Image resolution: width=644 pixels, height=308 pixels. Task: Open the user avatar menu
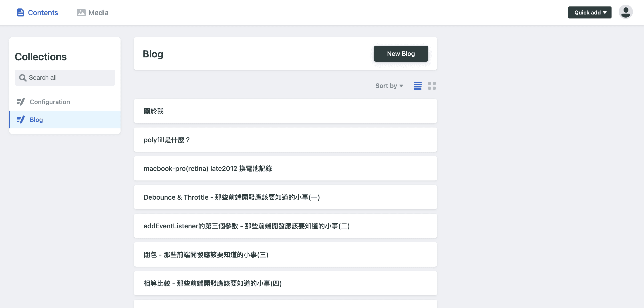coord(625,12)
